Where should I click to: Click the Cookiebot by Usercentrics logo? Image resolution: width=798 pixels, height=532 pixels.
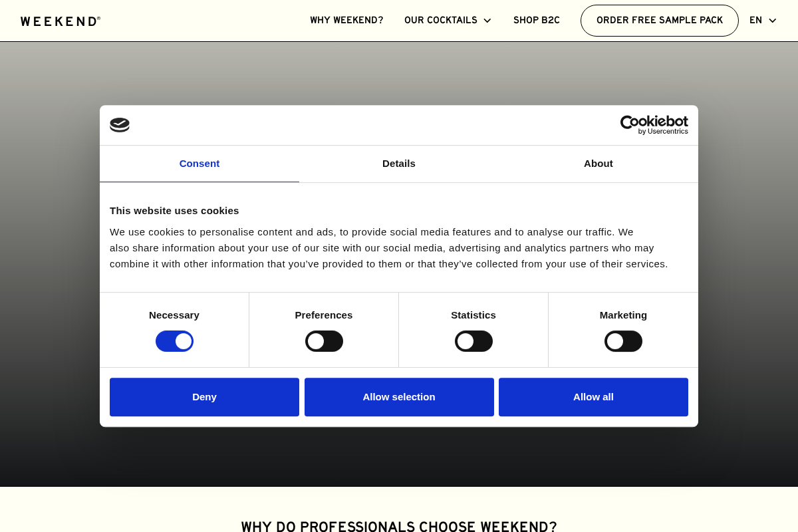pos(654,125)
